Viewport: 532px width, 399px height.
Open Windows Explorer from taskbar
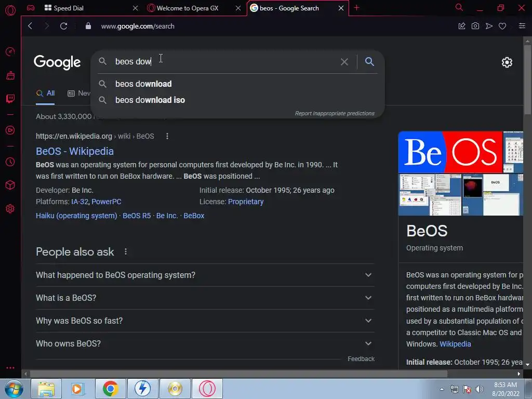[46, 389]
